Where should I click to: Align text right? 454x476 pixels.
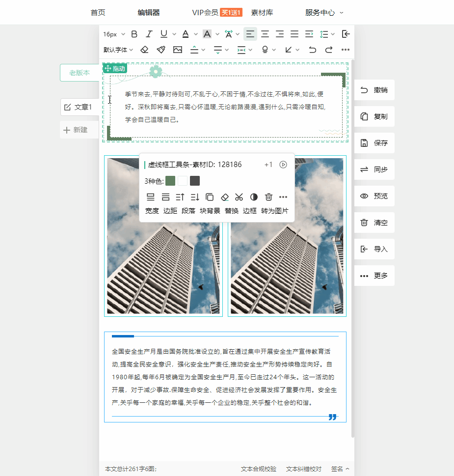point(280,34)
